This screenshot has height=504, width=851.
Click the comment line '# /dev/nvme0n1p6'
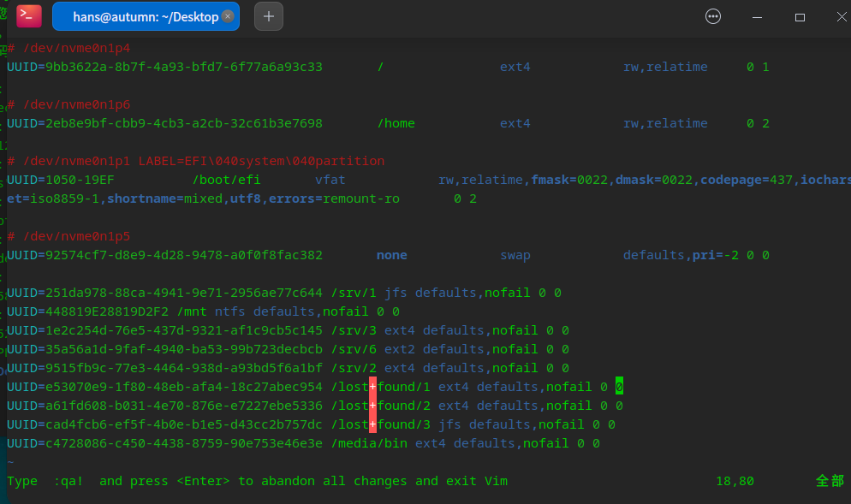69,104
